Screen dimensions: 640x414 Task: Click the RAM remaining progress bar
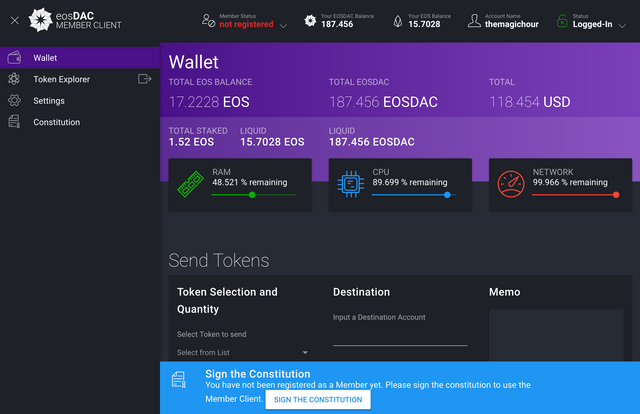click(253, 195)
